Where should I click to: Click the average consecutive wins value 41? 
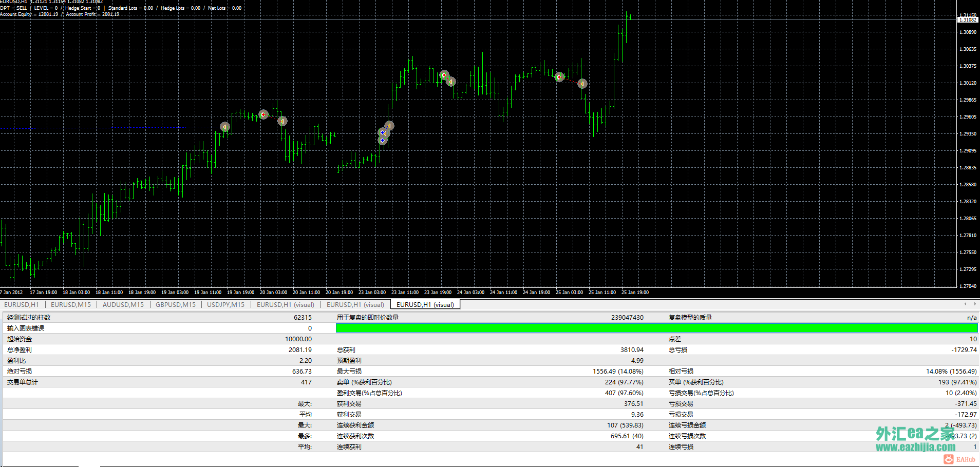click(639, 447)
